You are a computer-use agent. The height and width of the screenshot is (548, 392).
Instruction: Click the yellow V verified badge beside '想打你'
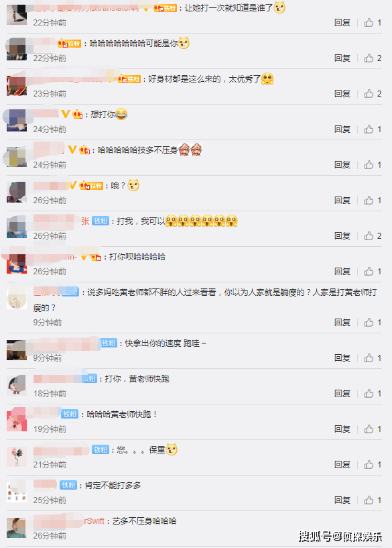pos(65,114)
